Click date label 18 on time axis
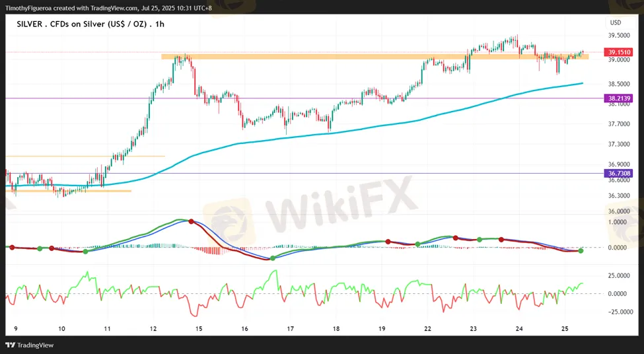Image resolution: width=644 pixels, height=354 pixels. pos(336,329)
